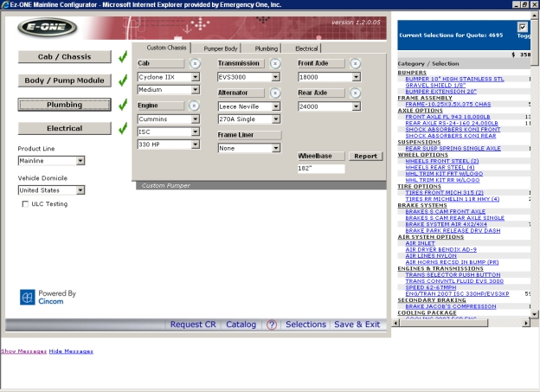Toggle the ULC Testing checkbox
Image resolution: width=540 pixels, height=392 pixels.
[x=25, y=204]
